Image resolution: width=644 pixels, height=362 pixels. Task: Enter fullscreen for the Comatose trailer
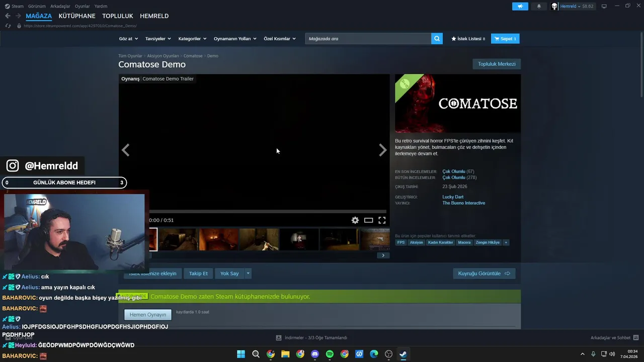[382, 220]
